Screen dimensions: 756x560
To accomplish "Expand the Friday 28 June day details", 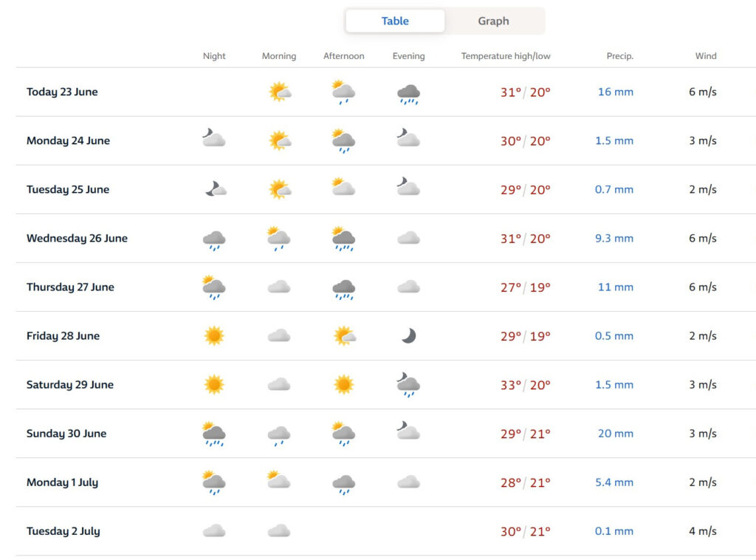I will [63, 336].
